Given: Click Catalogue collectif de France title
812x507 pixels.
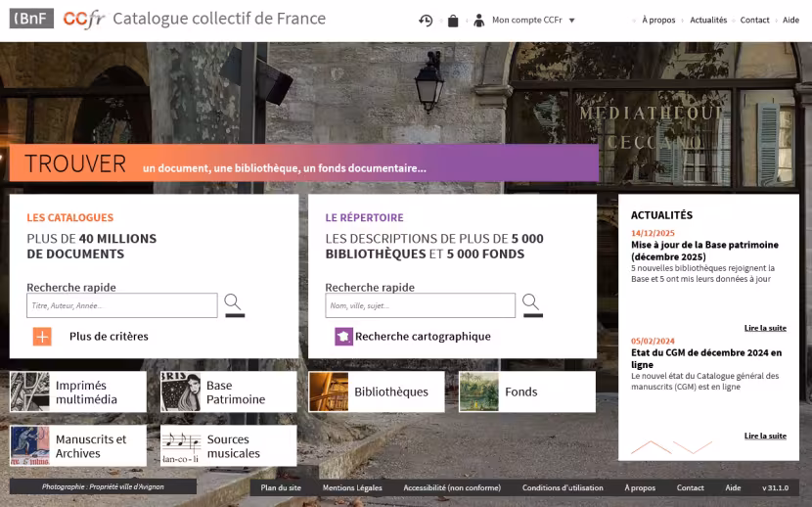Looking at the screenshot, I should point(219,19).
